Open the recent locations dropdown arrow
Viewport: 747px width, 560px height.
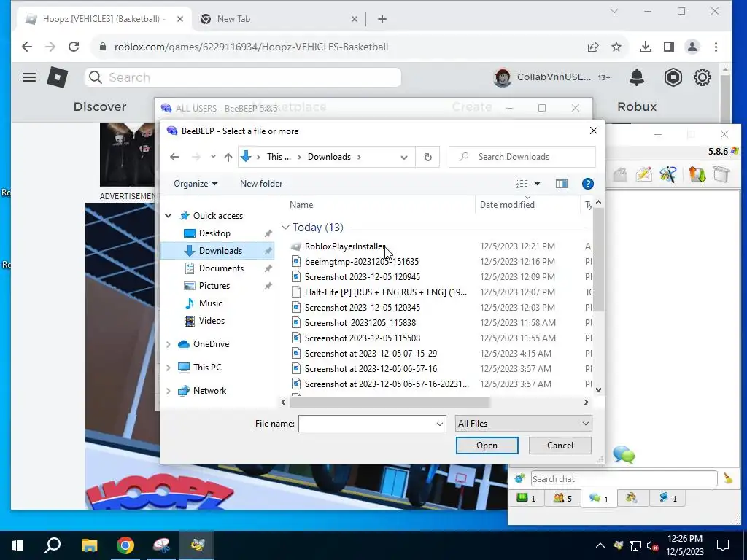213,157
